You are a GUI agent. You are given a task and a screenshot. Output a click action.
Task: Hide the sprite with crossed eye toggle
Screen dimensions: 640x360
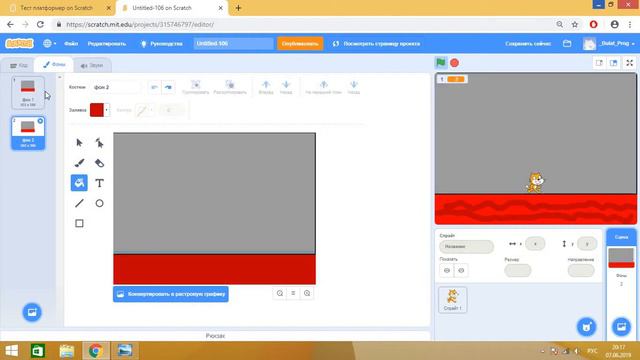461,270
